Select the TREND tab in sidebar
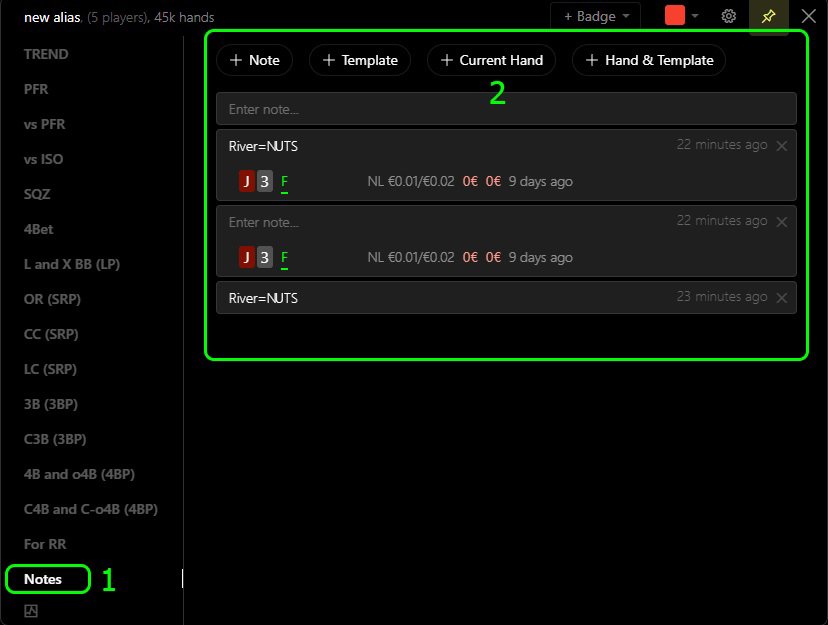 pos(46,54)
